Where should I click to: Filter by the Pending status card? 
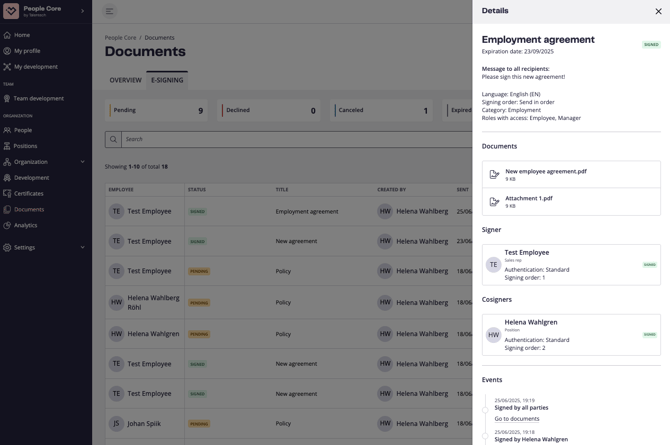(158, 111)
